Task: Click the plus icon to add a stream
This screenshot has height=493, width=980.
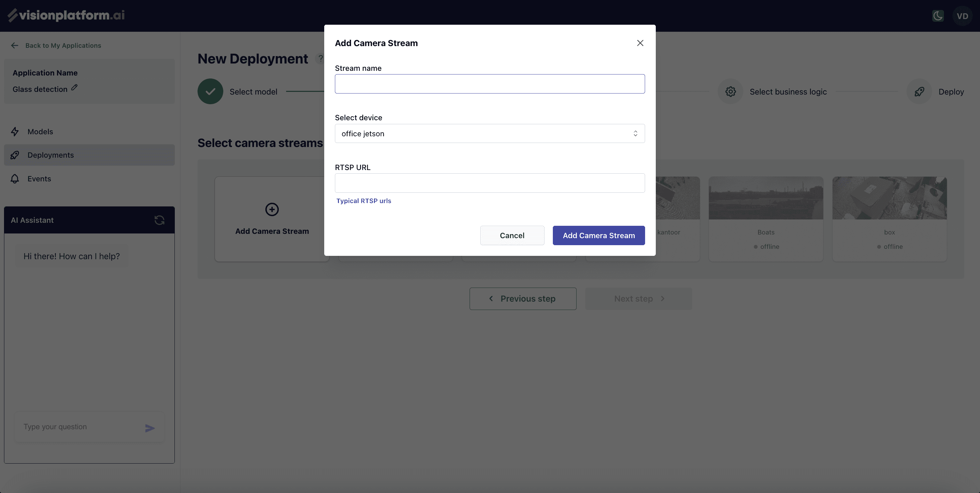Action: tap(272, 209)
